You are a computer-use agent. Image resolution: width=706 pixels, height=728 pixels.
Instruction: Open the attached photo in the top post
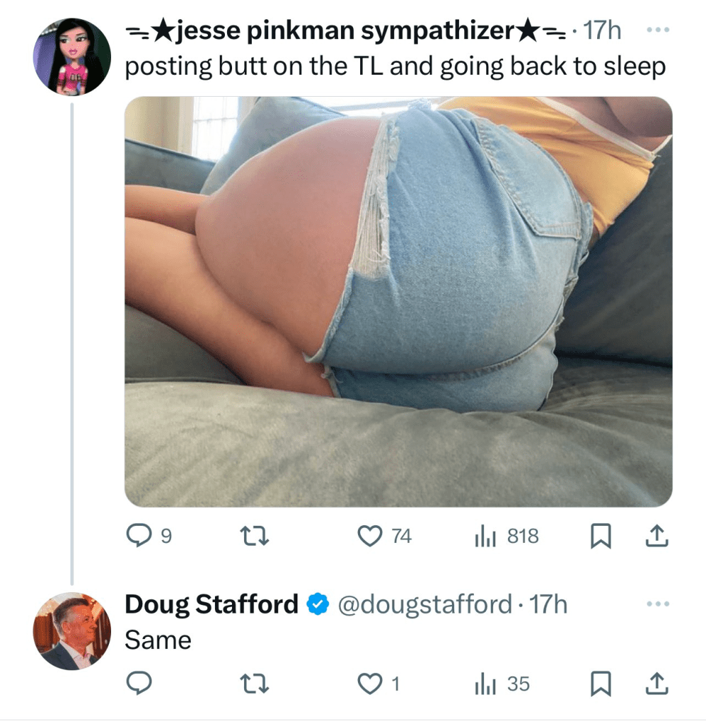(399, 301)
